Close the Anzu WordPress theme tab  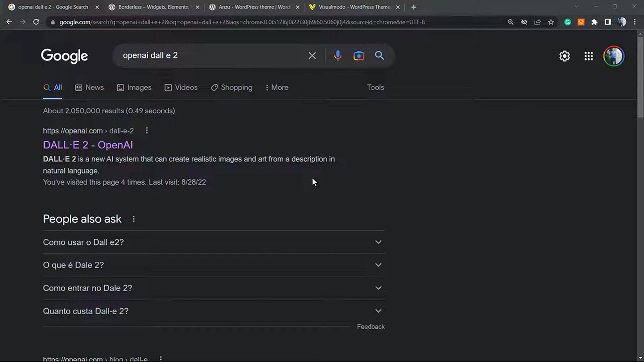(x=298, y=7)
